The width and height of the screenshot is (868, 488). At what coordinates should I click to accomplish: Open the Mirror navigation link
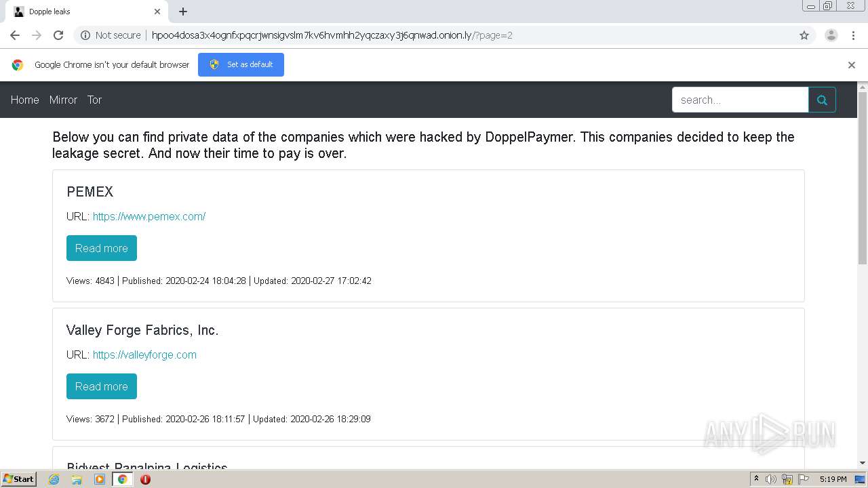pyautogui.click(x=63, y=100)
